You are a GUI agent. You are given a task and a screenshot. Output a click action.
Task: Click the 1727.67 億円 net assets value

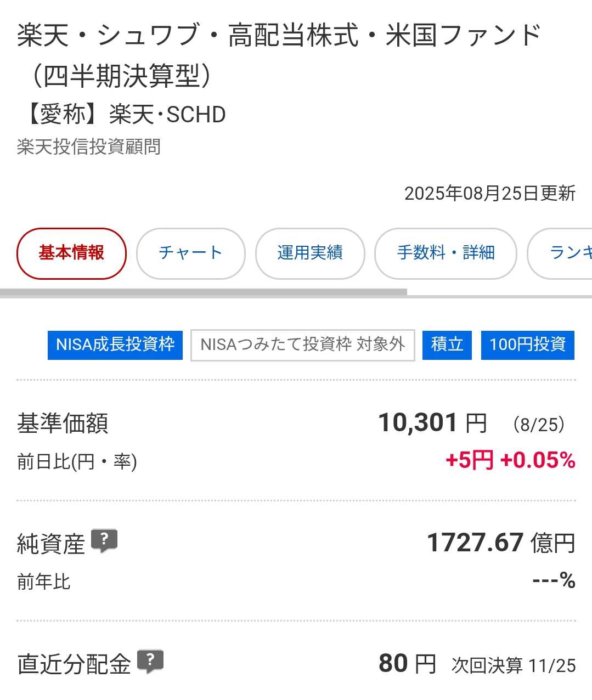pos(500,543)
